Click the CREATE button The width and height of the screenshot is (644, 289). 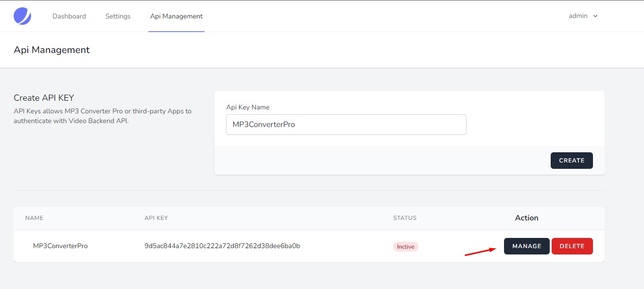pos(572,161)
